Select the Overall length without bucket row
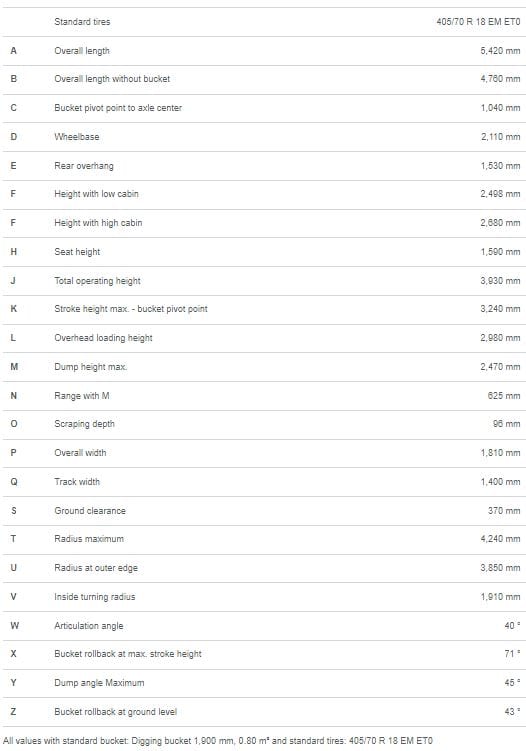The width and height of the screenshot is (526, 751). pyautogui.click(x=263, y=80)
